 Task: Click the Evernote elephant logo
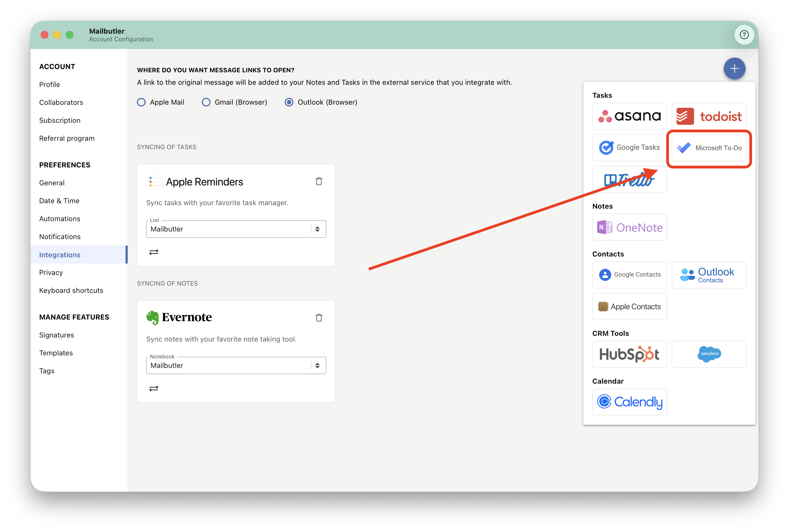152,318
